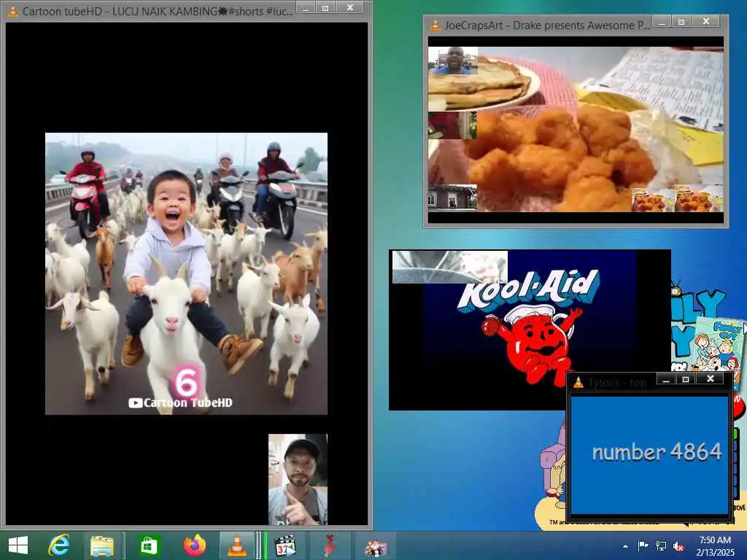Click the muted volume tray icon

click(x=678, y=546)
